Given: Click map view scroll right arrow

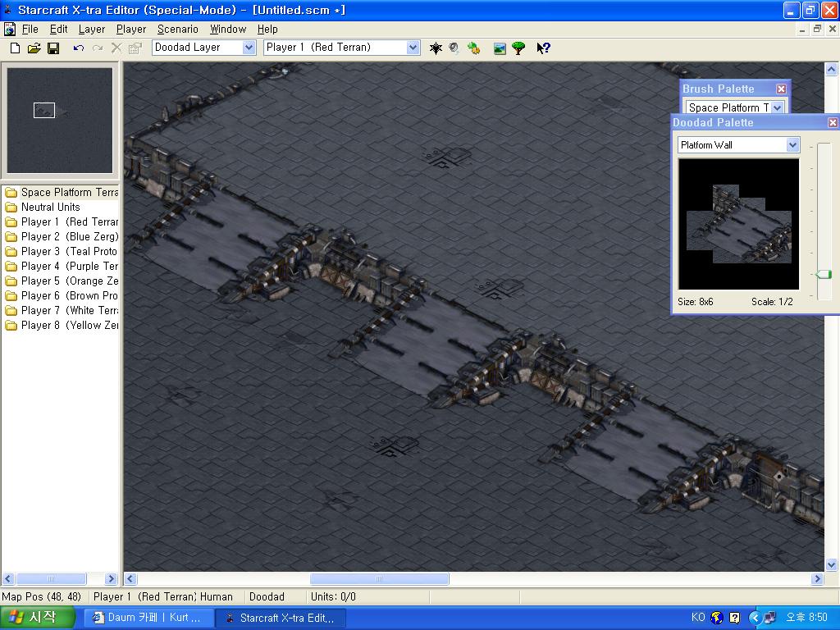Looking at the screenshot, I should pyautogui.click(x=817, y=578).
